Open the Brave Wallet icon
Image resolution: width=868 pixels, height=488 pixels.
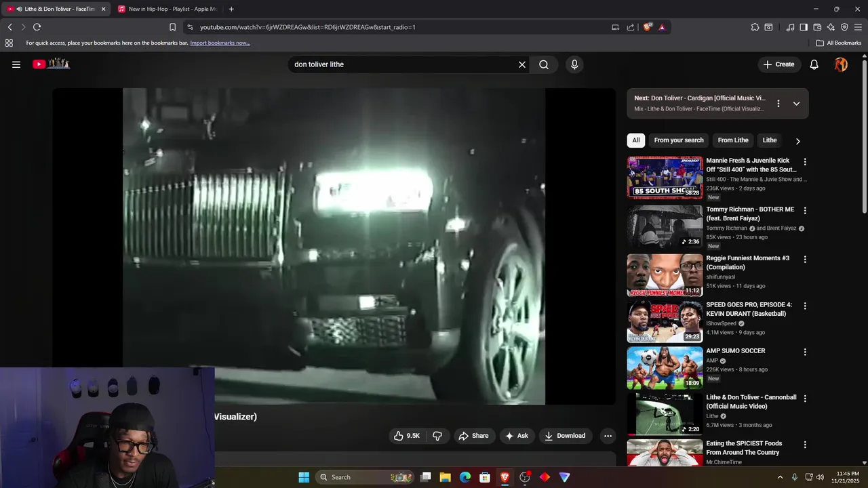click(817, 27)
